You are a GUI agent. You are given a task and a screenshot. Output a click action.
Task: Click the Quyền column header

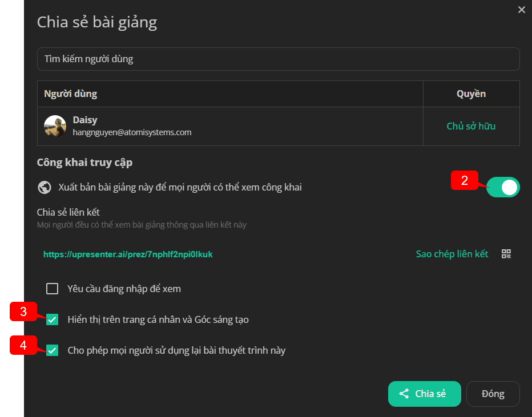tap(471, 94)
